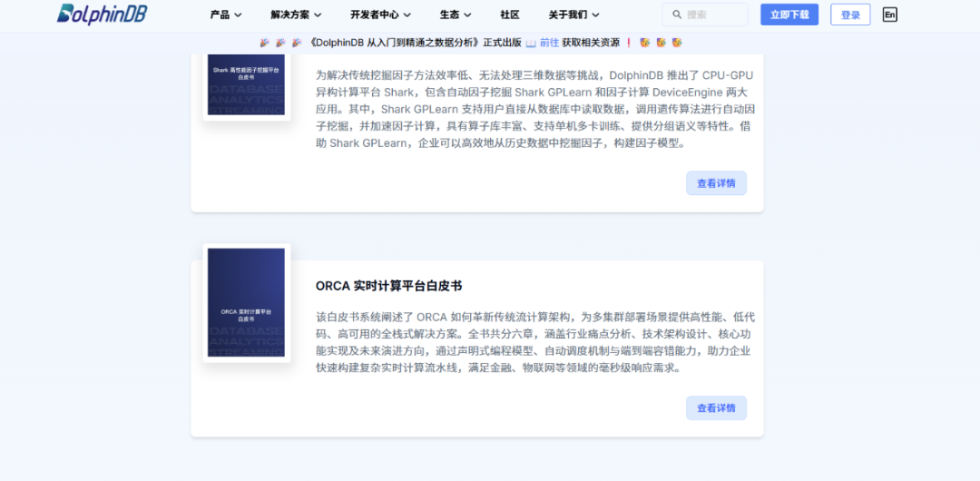
Task: Expand the chevron next to 生态
Action: pyautogui.click(x=467, y=15)
